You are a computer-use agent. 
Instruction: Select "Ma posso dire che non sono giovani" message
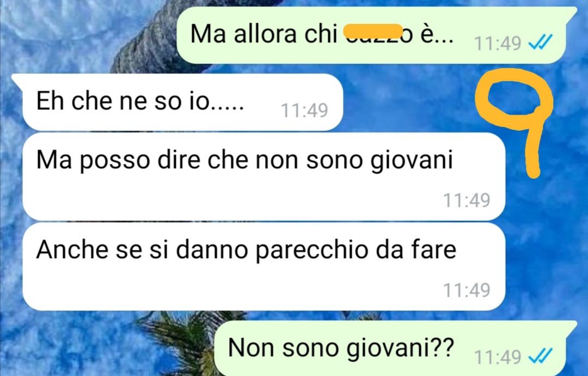[x=264, y=177]
